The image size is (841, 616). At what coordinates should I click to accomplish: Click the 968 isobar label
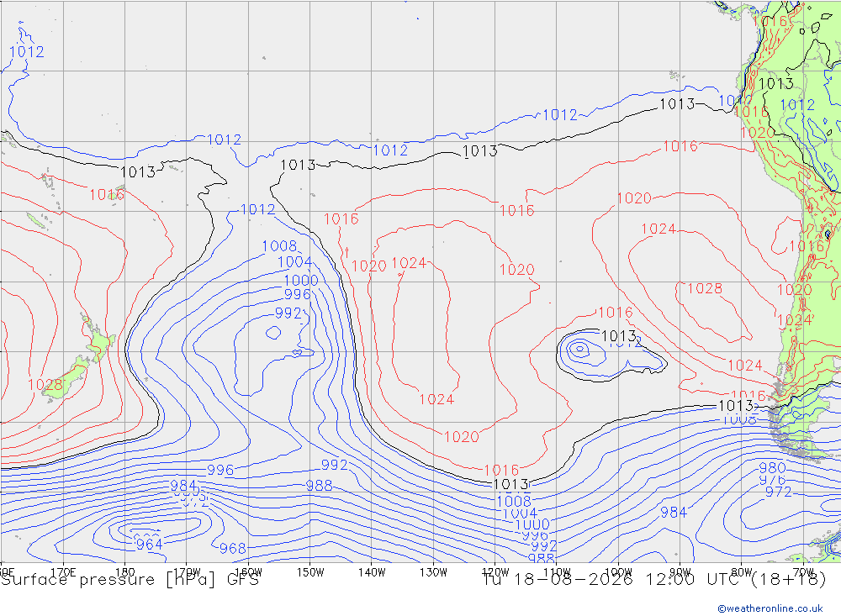pyautogui.click(x=233, y=549)
